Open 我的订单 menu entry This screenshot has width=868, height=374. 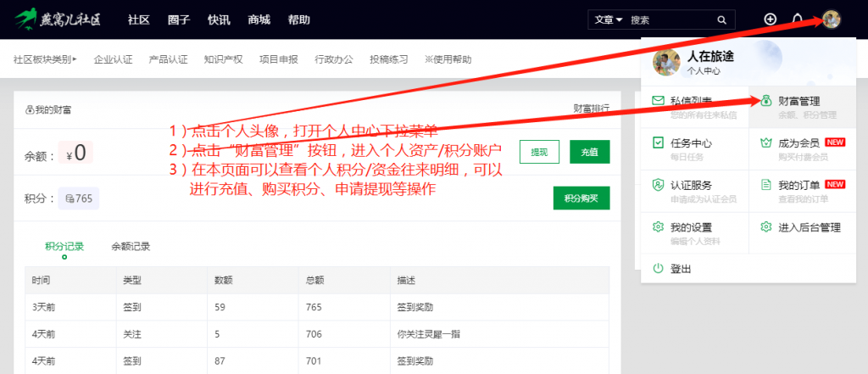tap(802, 191)
